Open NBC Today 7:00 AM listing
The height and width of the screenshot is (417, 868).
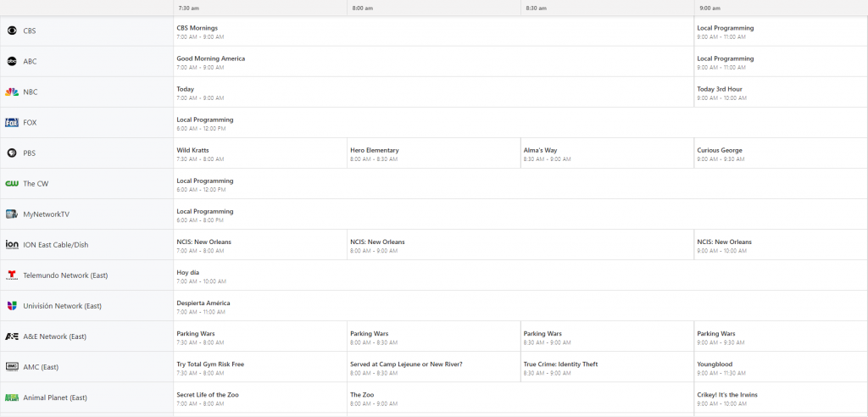click(x=433, y=92)
